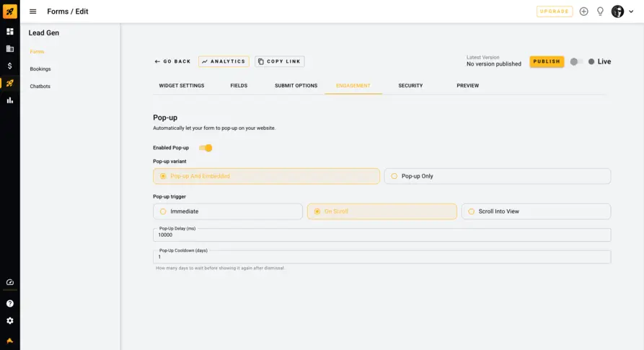Select the rocket Lead Gen sidebar icon
This screenshot has width=644, height=350.
(x=10, y=83)
